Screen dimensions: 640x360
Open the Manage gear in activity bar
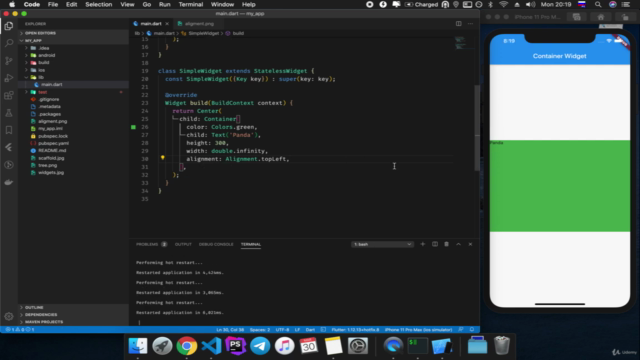click(9, 316)
